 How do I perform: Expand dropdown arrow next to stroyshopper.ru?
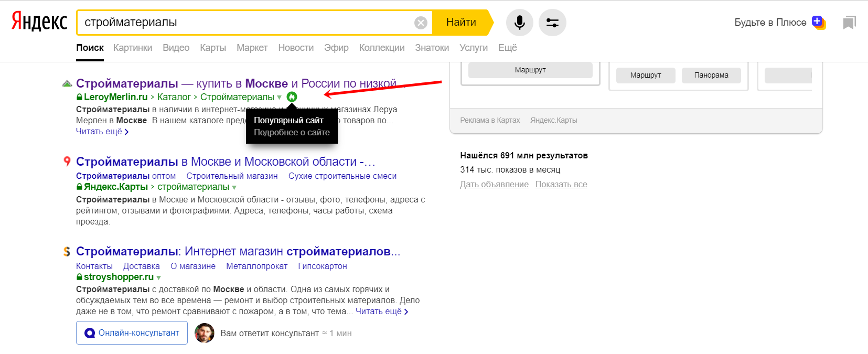159,277
